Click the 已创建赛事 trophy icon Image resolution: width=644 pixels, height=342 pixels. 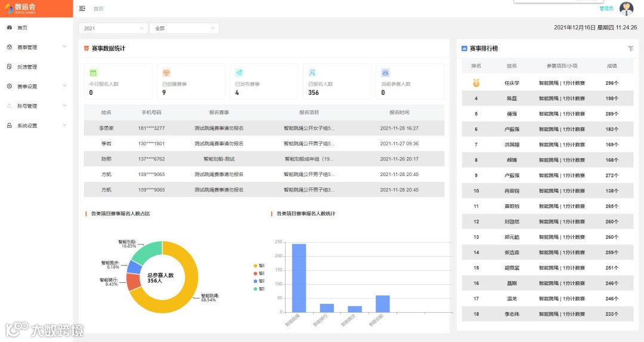pyautogui.click(x=166, y=73)
